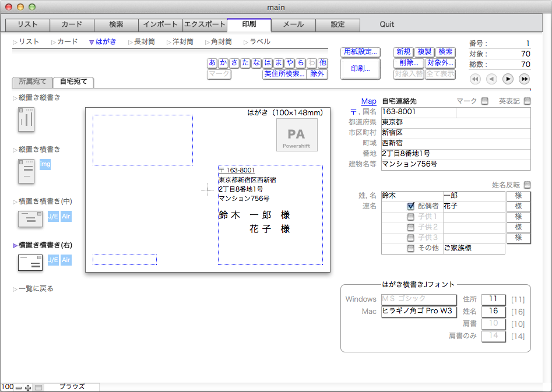
Task: Click the PA Powershift stamp logo
Action: (297, 135)
